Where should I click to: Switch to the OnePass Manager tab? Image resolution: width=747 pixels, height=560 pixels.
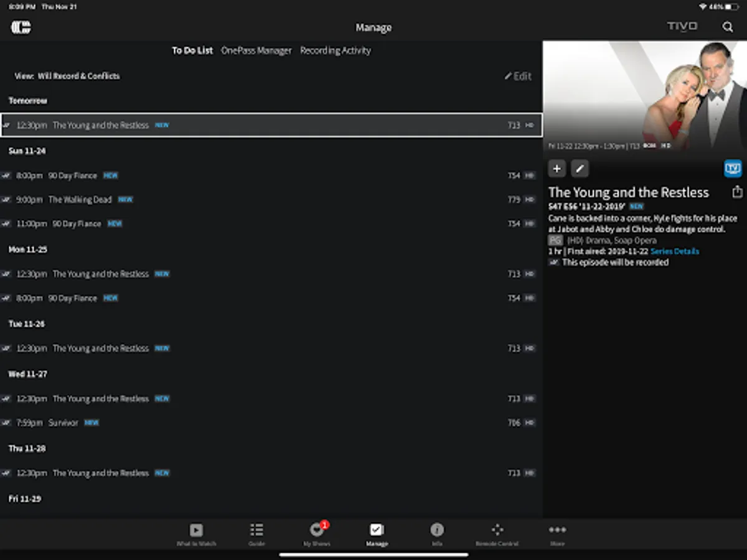256,50
